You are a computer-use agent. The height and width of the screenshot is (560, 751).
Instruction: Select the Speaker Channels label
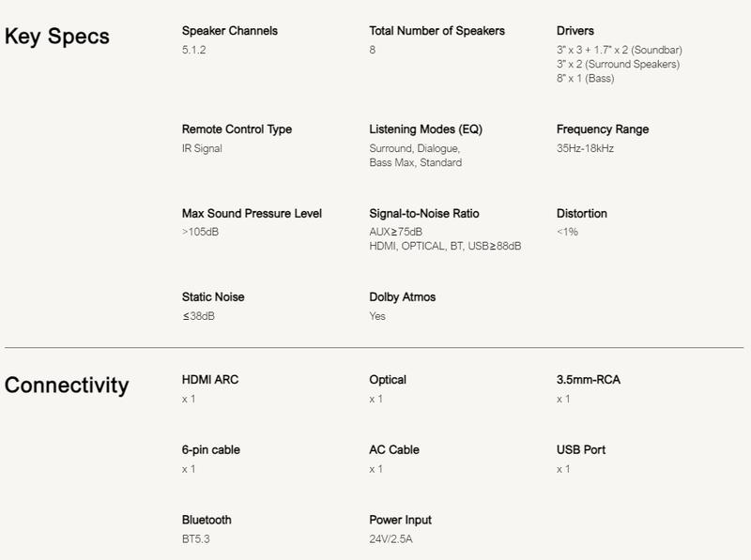tap(229, 31)
